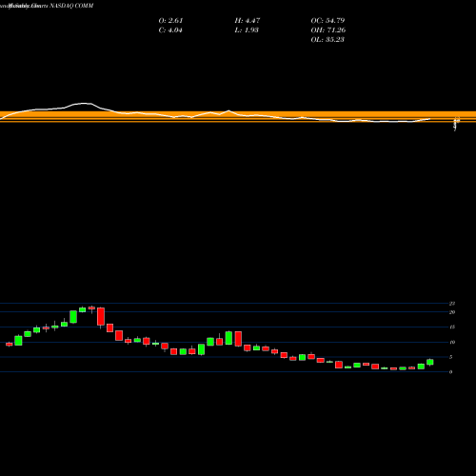Click the '23' price axis label
Image resolution: width=476 pixels, height=476 pixels.
click(x=452, y=304)
